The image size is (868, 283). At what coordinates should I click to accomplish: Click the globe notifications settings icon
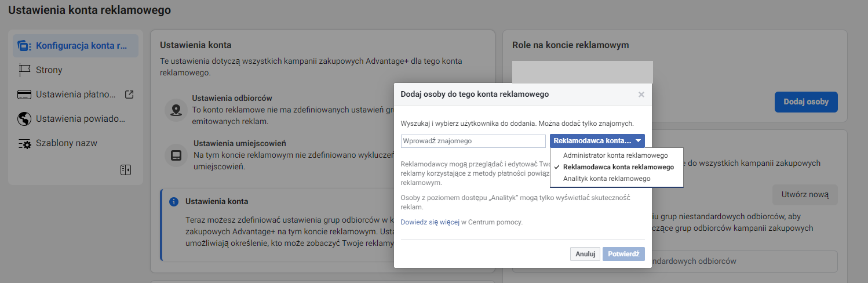point(24,119)
